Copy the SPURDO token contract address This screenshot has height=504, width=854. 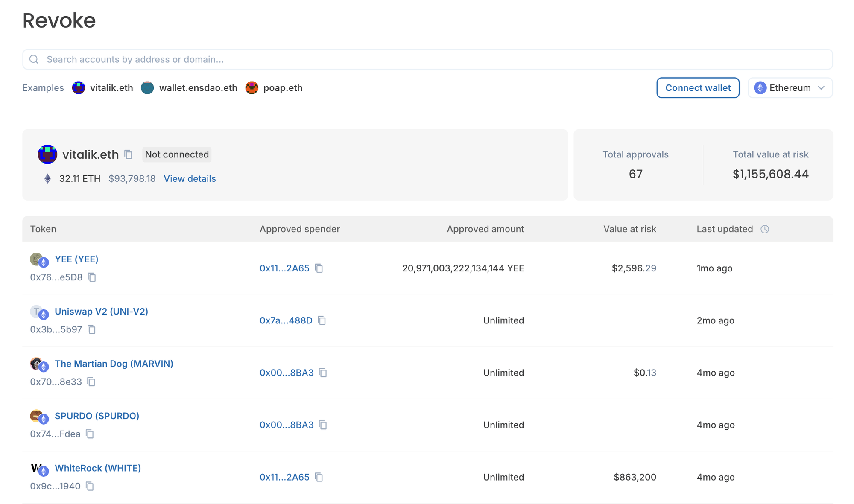click(x=90, y=434)
